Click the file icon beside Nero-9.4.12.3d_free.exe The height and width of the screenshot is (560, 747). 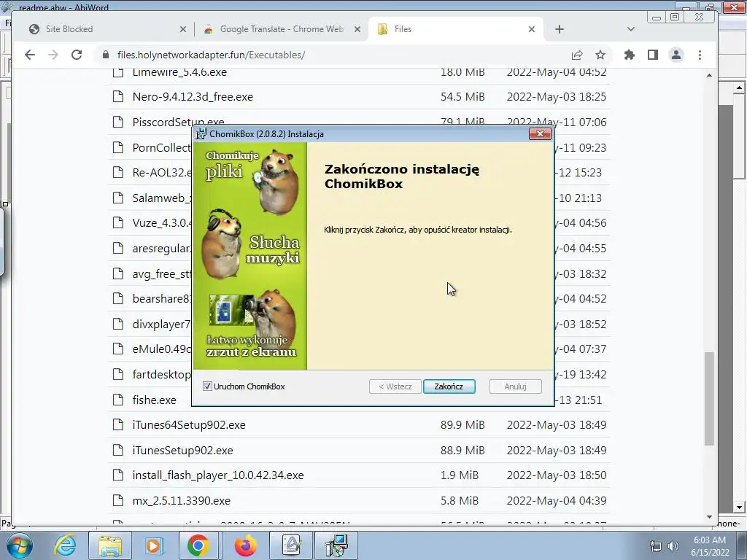click(117, 97)
